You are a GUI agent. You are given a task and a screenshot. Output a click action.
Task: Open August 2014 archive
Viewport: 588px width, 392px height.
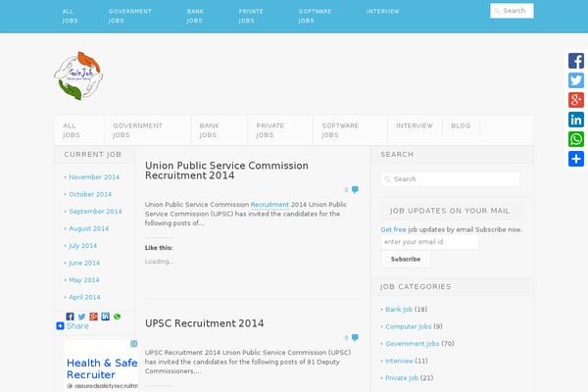coord(88,228)
